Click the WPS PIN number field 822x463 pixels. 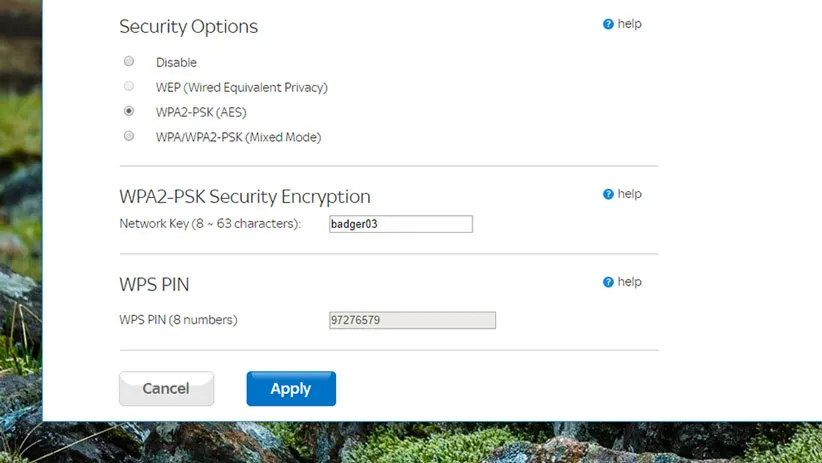(412, 320)
